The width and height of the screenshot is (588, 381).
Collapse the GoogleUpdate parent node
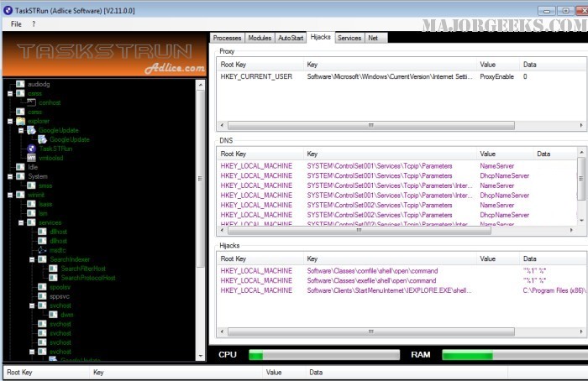21,130
